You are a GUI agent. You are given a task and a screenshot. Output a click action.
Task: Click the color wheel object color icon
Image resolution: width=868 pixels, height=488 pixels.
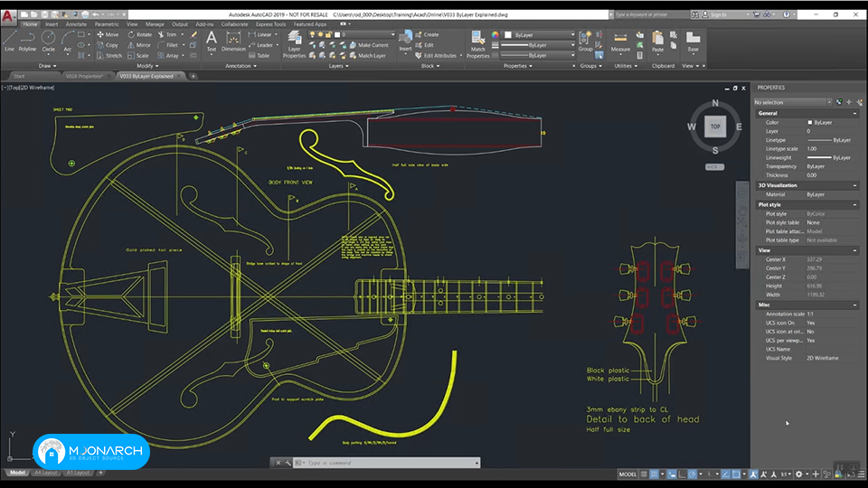click(x=495, y=35)
